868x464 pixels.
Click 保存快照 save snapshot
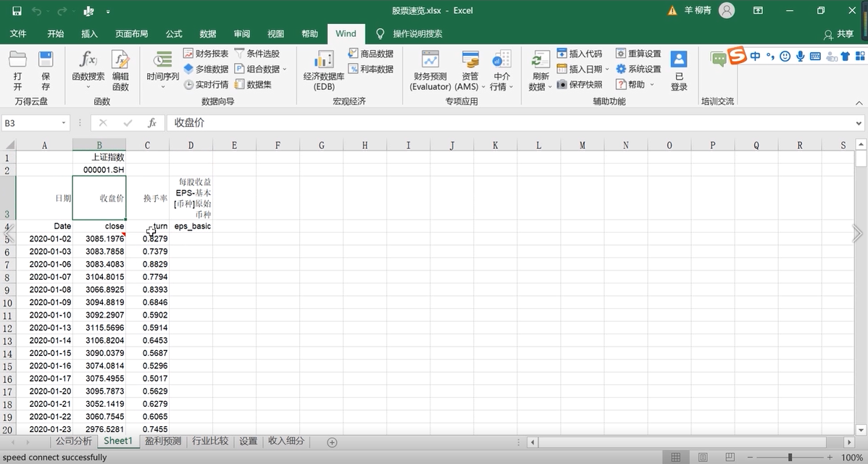[579, 85]
